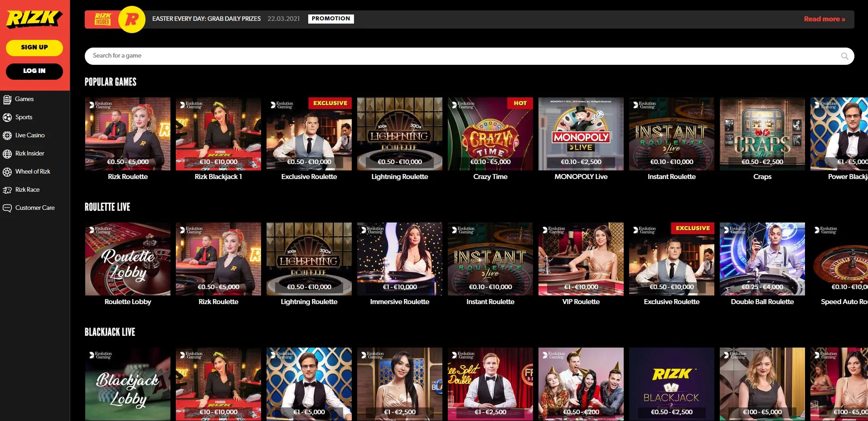Launch the MONOPOLY Live game tile

coord(581,134)
